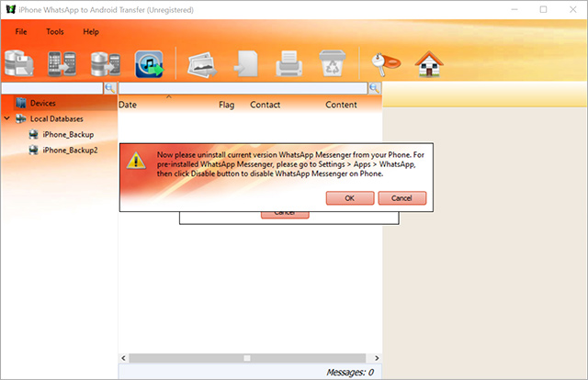Click the messages search input field
The height and width of the screenshot is (380, 588).
[x=243, y=88]
